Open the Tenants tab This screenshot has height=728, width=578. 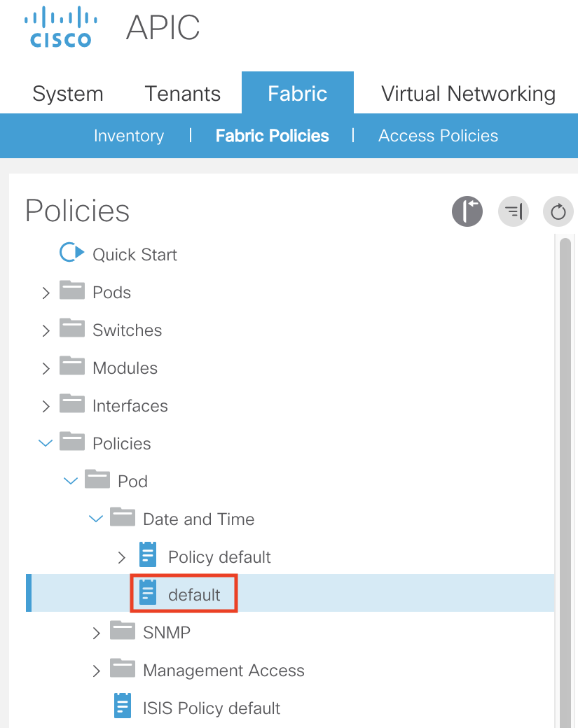point(182,94)
